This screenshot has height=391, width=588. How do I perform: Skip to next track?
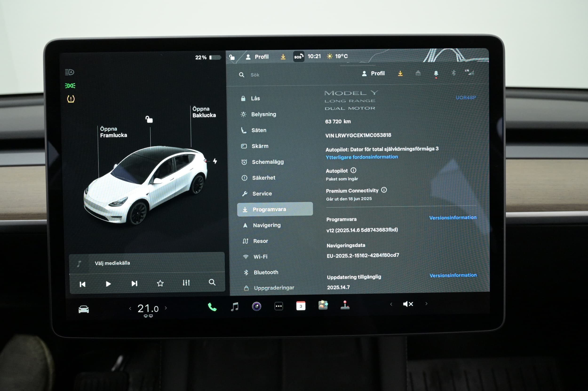134,284
